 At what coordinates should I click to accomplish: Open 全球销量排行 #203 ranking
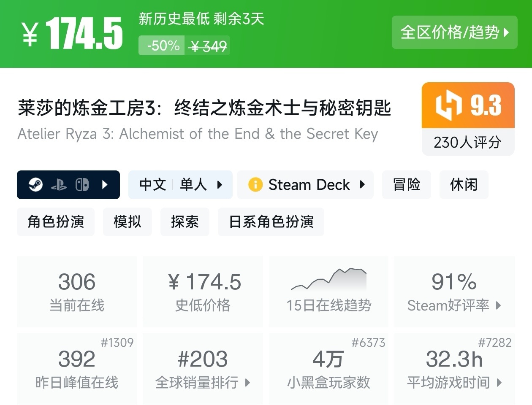203,369
